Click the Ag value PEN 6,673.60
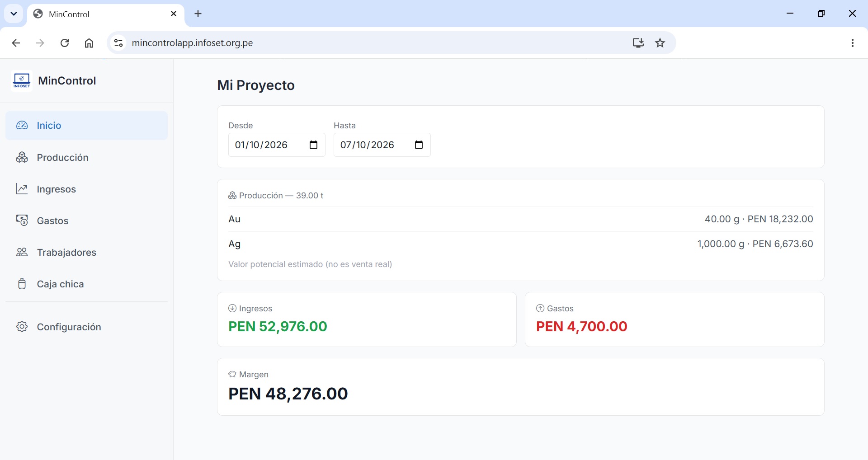This screenshot has height=460, width=868. point(783,244)
